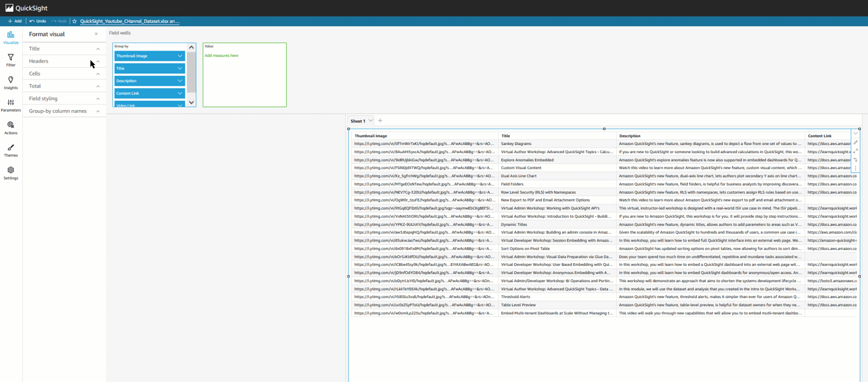This screenshot has height=382, width=868.
Task: Open the Visualize pane
Action: click(11, 37)
